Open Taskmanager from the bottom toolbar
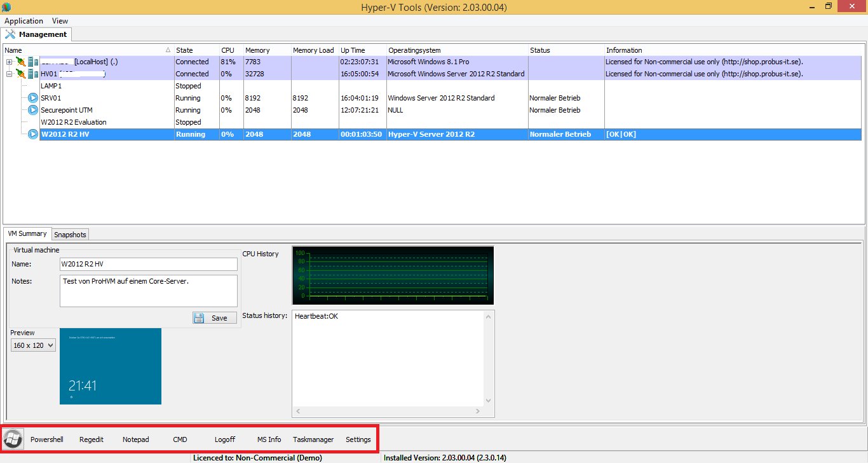 (x=313, y=439)
